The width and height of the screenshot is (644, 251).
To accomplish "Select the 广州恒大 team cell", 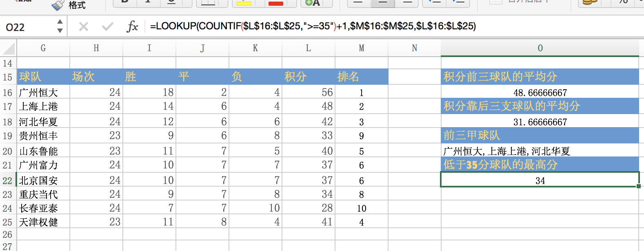I will point(43,92).
